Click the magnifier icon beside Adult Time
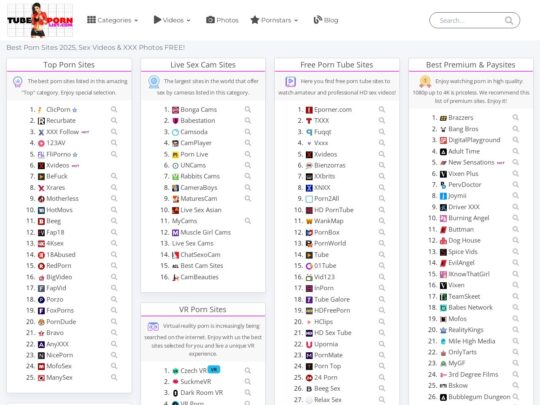Image resolution: width=540 pixels, height=405 pixels. point(515,151)
